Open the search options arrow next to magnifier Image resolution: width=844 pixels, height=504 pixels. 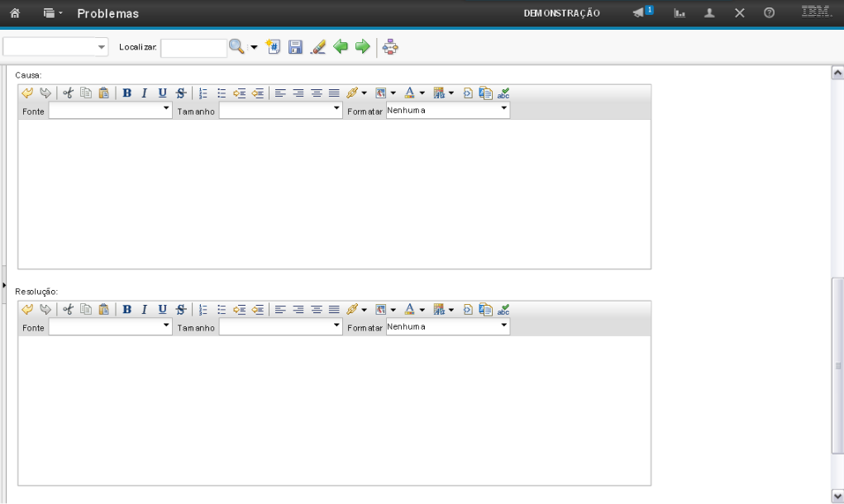(254, 47)
